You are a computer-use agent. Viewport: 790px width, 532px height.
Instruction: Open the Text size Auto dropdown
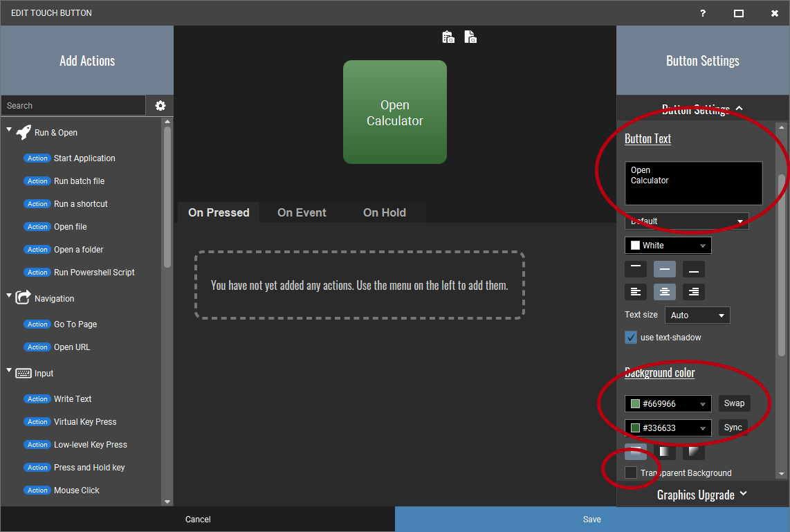click(697, 315)
